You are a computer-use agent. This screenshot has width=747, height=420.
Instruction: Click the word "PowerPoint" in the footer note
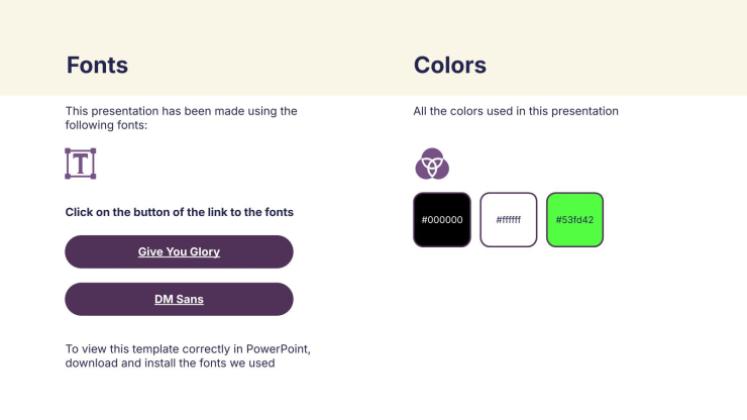(x=278, y=349)
